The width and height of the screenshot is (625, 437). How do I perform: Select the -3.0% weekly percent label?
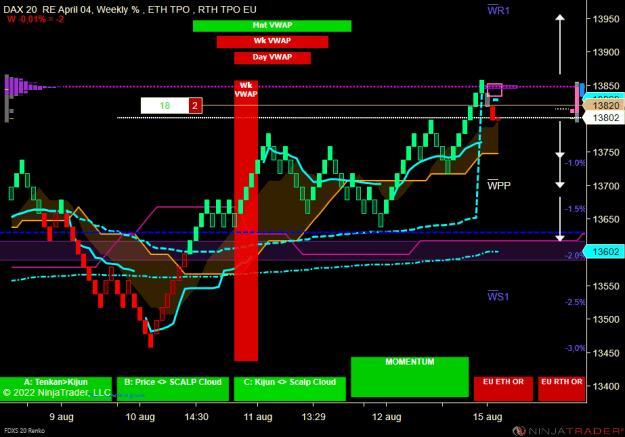[x=575, y=348]
